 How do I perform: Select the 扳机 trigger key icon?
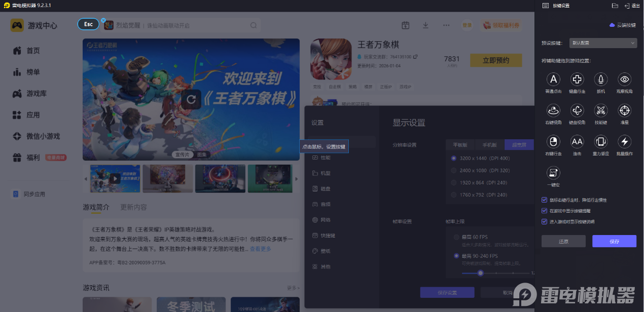tap(601, 79)
